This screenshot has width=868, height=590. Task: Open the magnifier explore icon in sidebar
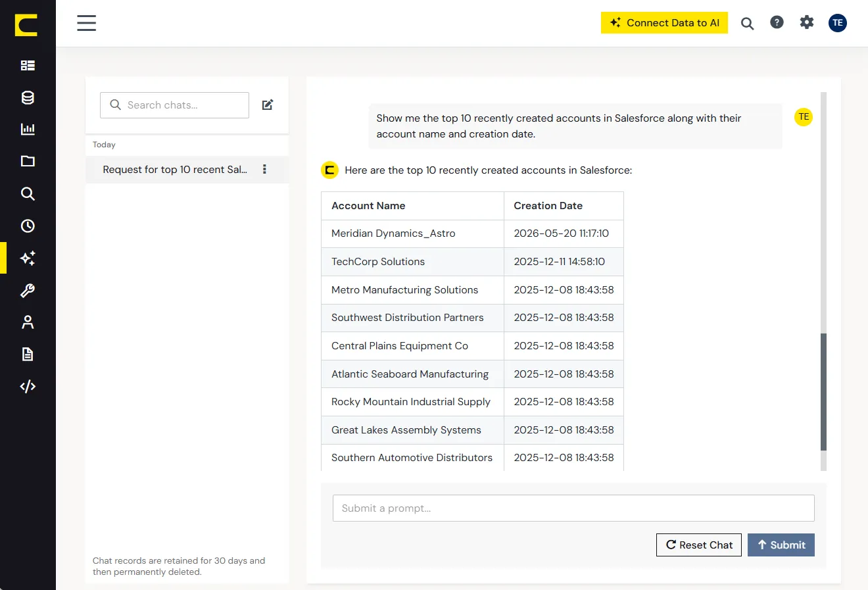point(28,193)
